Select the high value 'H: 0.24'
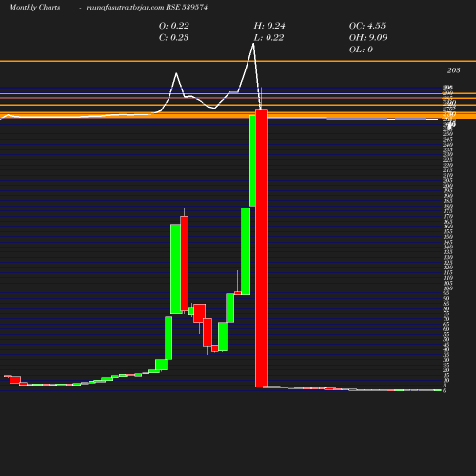 pos(269,26)
